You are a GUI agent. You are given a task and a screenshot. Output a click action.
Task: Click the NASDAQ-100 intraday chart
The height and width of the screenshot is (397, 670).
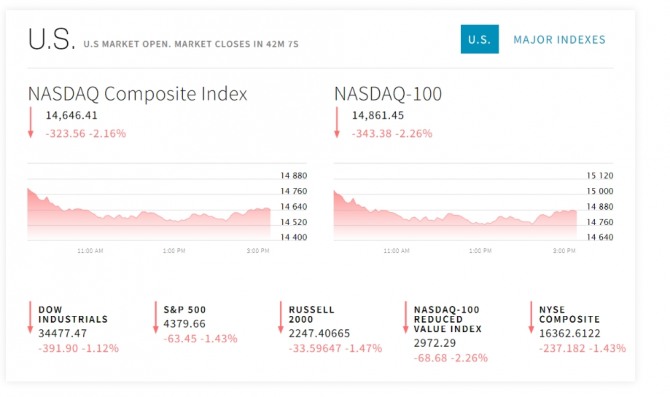click(x=473, y=207)
